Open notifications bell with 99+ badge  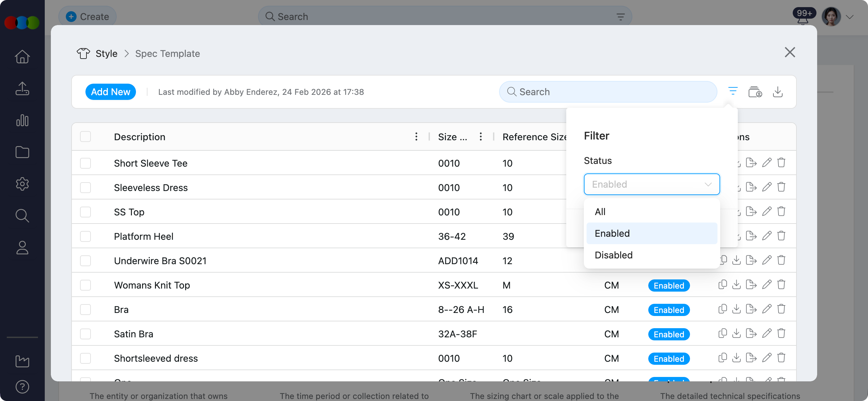[803, 20]
